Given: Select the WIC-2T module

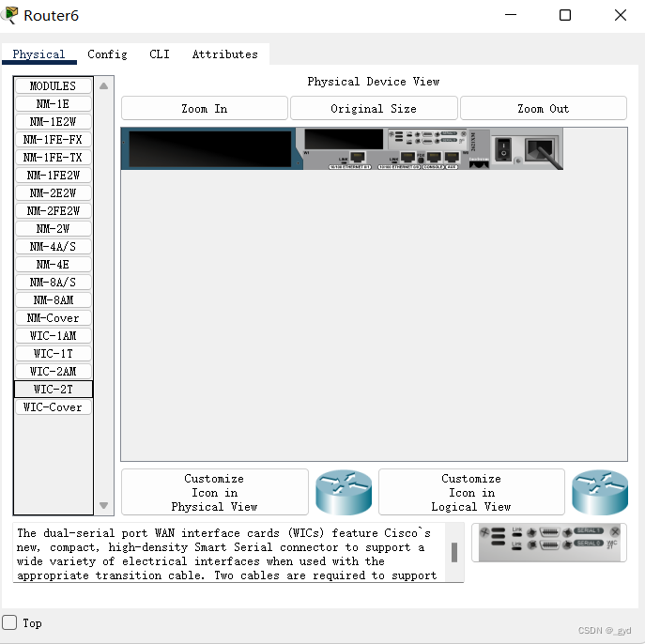Looking at the screenshot, I should [54, 389].
